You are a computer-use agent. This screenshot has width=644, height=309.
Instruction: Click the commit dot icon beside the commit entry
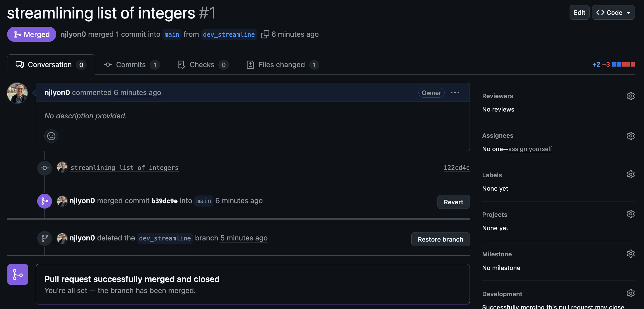[44, 168]
